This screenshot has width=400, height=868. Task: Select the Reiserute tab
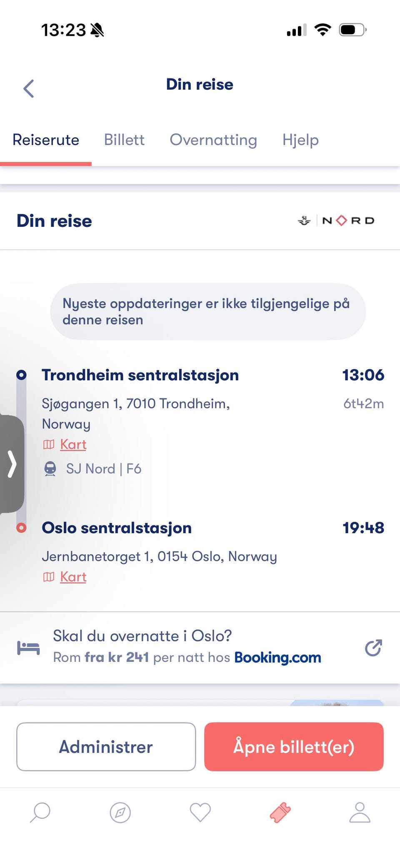[46, 140]
